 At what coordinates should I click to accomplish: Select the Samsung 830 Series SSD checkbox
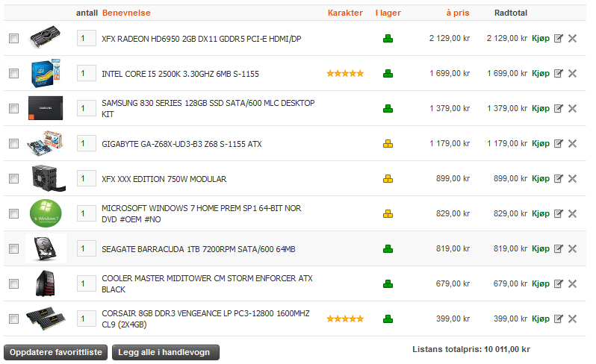click(13, 109)
